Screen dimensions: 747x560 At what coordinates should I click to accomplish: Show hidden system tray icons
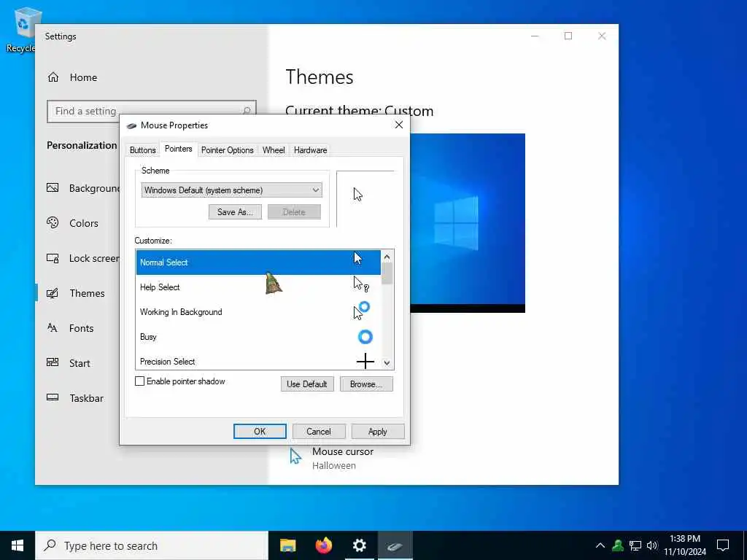click(600, 545)
